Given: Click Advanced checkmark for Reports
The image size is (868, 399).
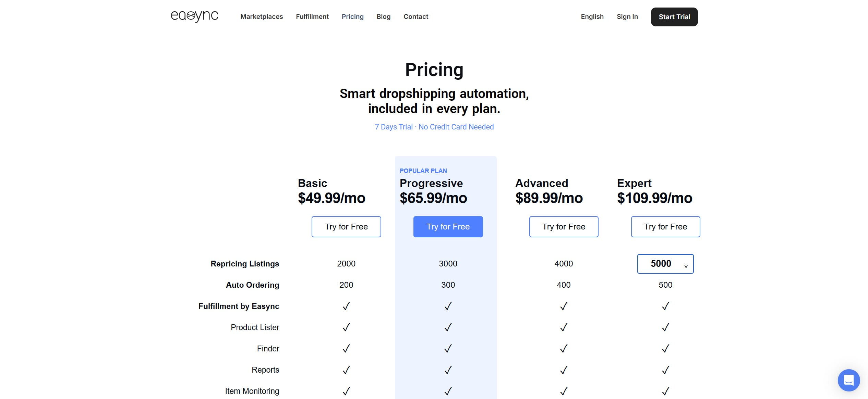Looking at the screenshot, I should click(x=564, y=370).
